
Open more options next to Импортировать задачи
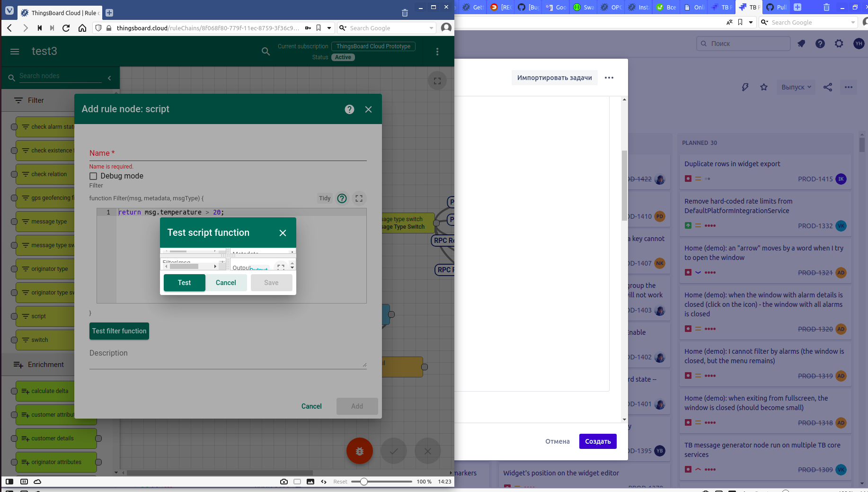click(x=609, y=78)
